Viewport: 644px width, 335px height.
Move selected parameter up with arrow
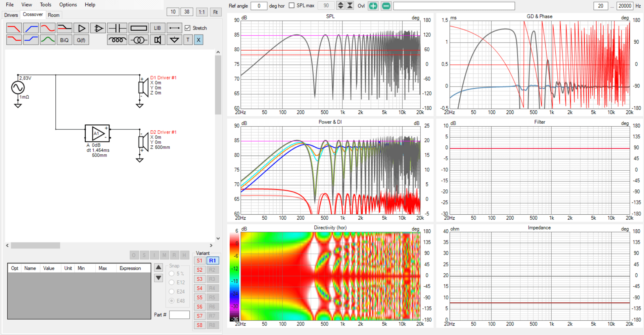[158, 268]
